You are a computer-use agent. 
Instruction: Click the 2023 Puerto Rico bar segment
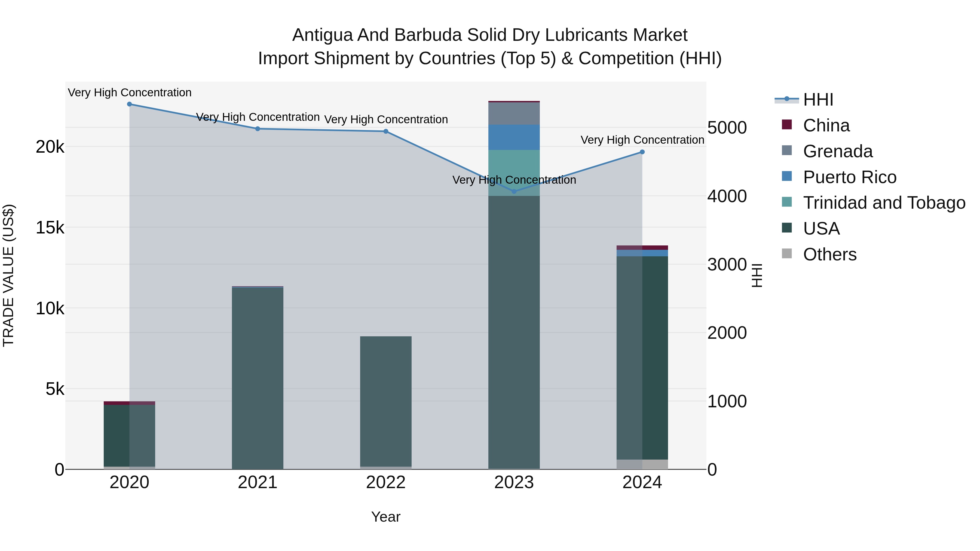pyautogui.click(x=514, y=137)
